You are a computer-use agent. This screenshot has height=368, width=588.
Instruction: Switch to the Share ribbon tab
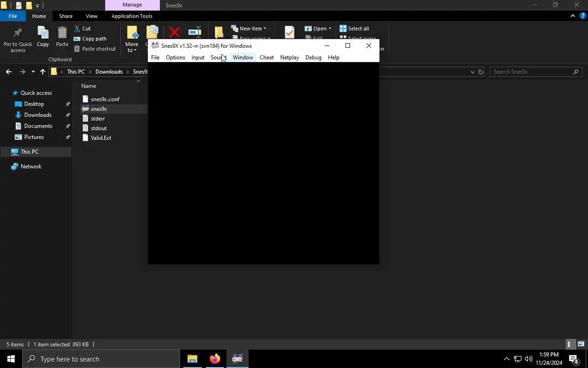click(x=66, y=16)
